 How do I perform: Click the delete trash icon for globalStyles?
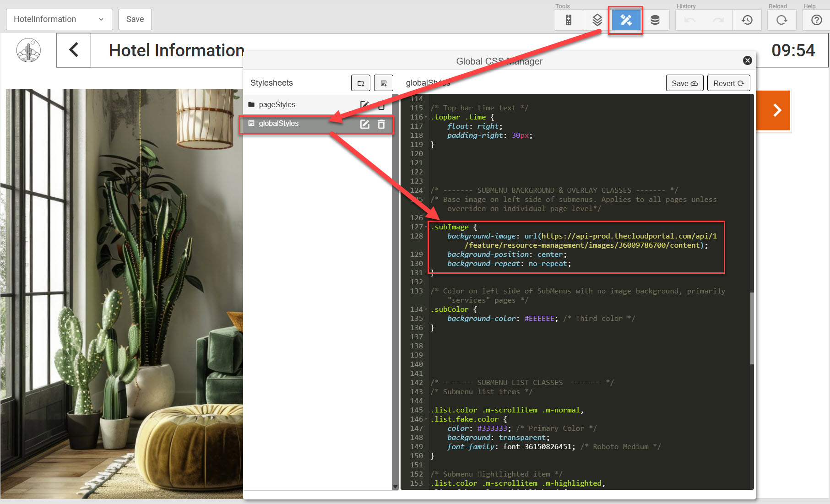tap(381, 124)
